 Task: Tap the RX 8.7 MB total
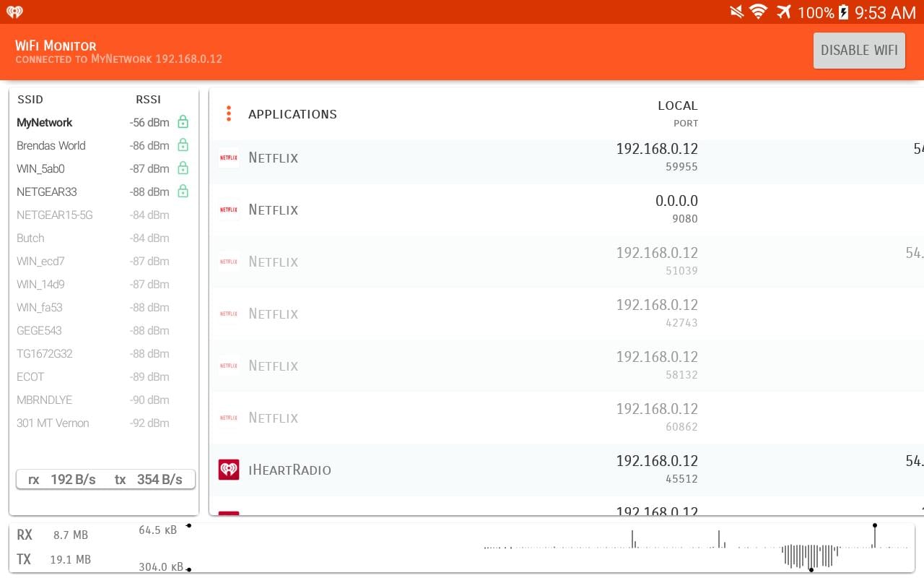coord(52,535)
